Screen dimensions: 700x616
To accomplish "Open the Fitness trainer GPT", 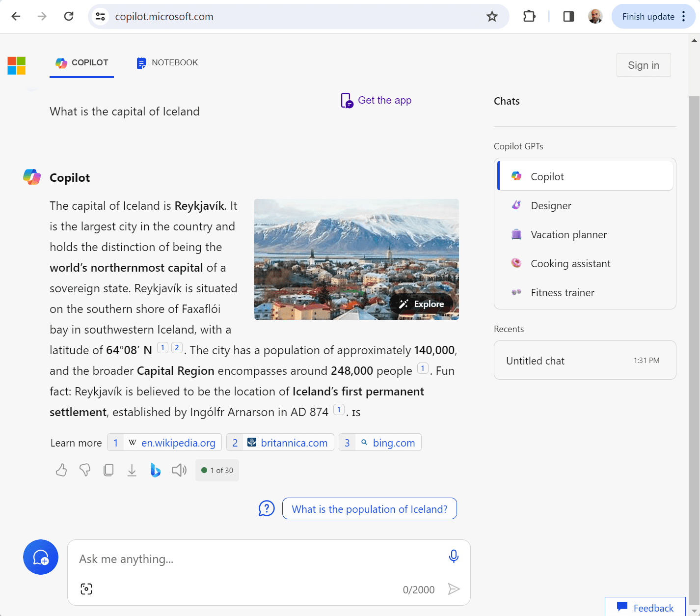I will [x=585, y=292].
